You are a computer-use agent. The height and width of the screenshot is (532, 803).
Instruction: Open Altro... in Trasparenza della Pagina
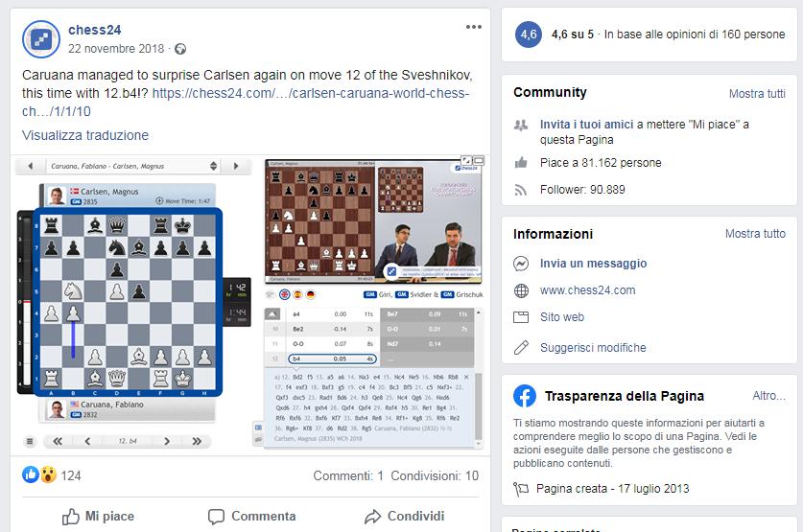click(768, 396)
